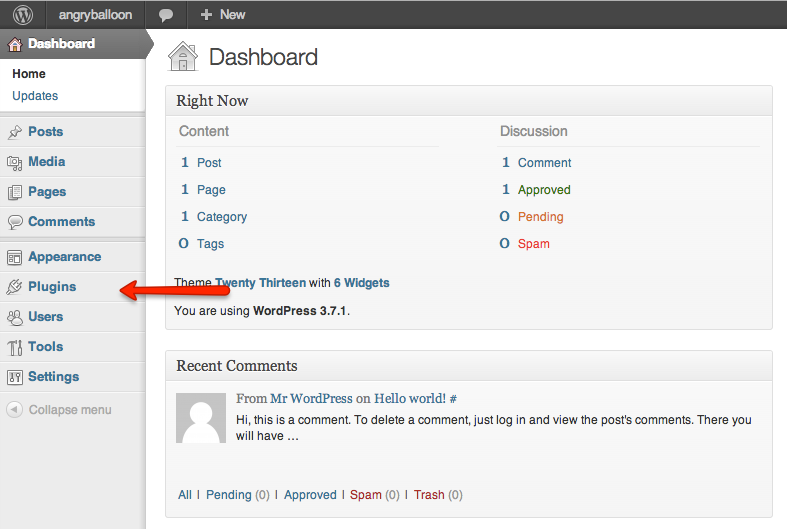Click the Pending count number 0
Screen dimensions: 787x529
(504, 217)
